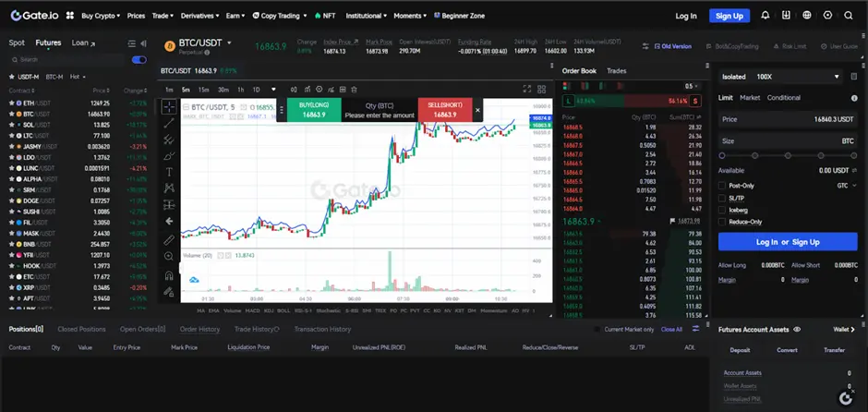Select the Conditional order tab
Image resolution: width=868 pixels, height=412 pixels.
783,98
